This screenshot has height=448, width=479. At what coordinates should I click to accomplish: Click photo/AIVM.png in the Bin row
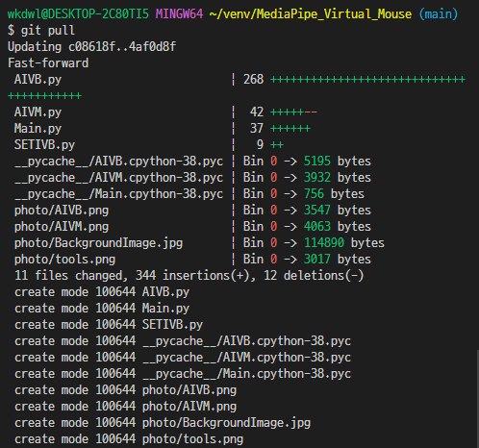click(62, 227)
